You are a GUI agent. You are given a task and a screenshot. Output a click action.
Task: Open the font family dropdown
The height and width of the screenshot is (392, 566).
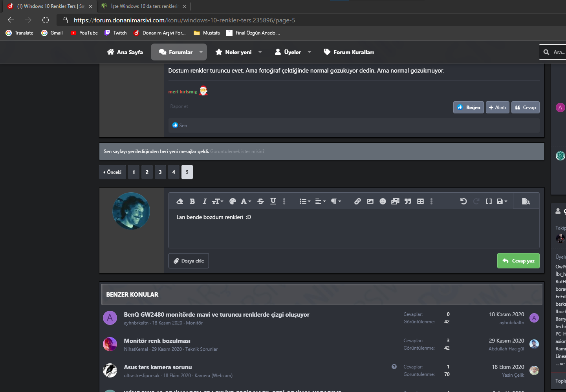(x=246, y=201)
